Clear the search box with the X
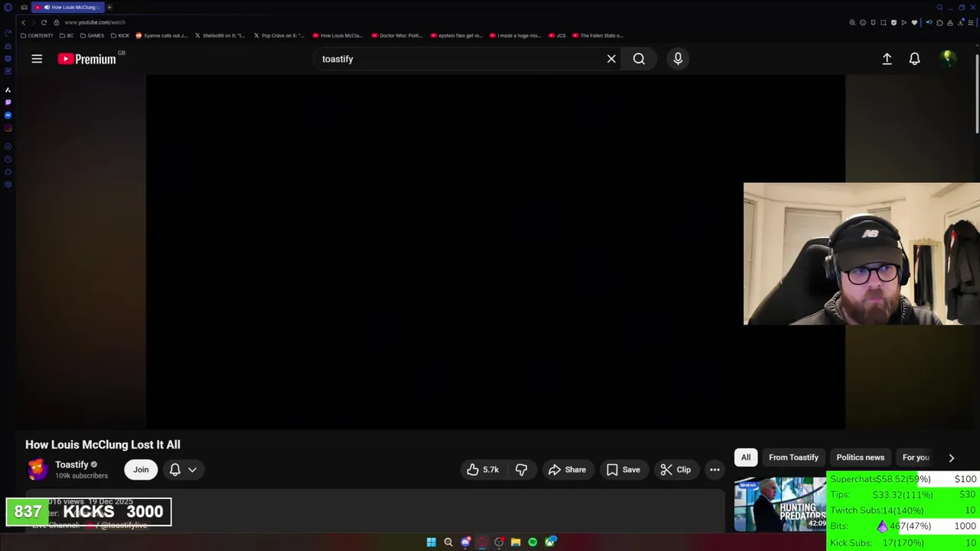980x551 pixels. click(x=612, y=59)
